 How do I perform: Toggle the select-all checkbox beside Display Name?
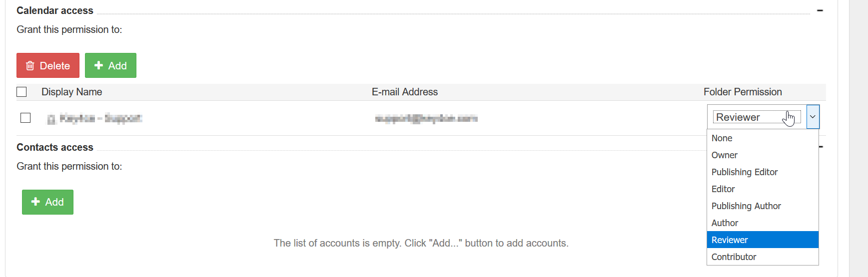(x=21, y=92)
